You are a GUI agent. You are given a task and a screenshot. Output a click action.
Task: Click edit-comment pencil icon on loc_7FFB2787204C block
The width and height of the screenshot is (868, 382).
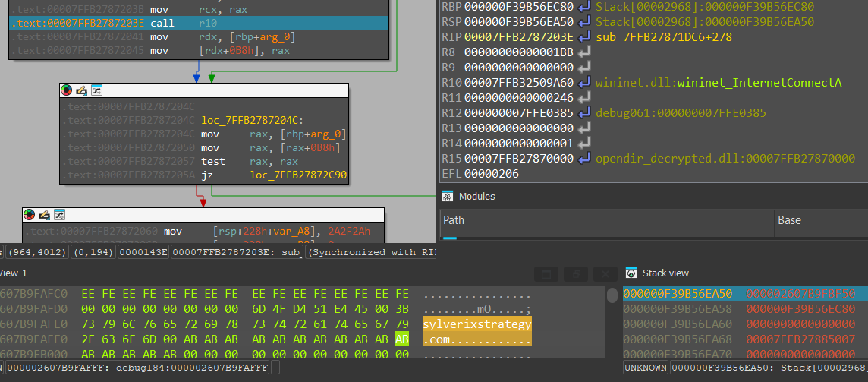81,90
